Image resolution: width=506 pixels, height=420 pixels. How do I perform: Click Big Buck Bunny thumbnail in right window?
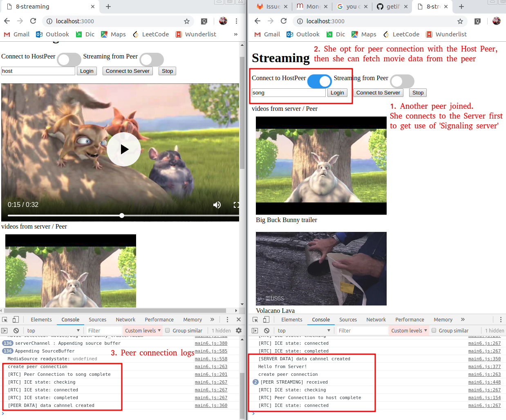(x=321, y=166)
